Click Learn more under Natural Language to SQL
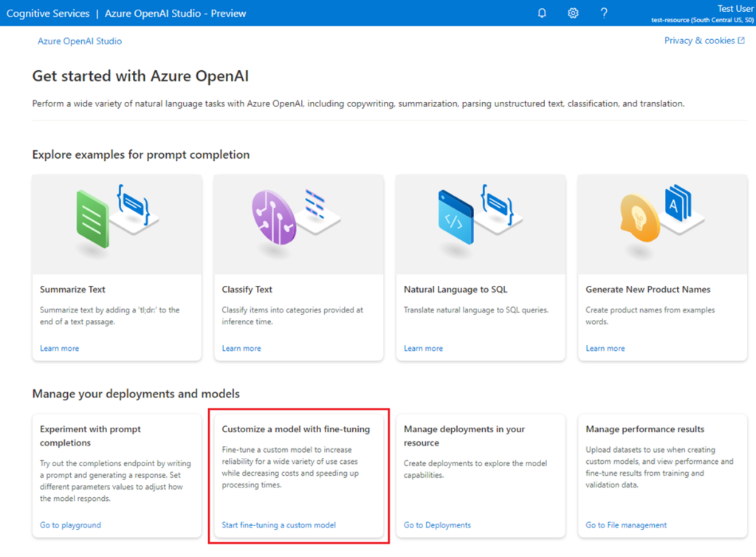Screen dimensions: 756x557 (x=423, y=348)
